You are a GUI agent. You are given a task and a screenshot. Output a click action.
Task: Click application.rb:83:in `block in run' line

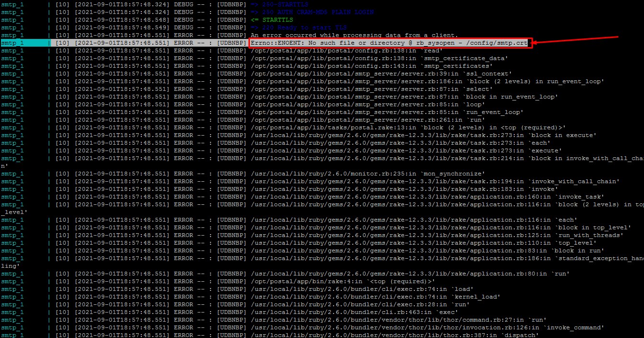(428, 250)
